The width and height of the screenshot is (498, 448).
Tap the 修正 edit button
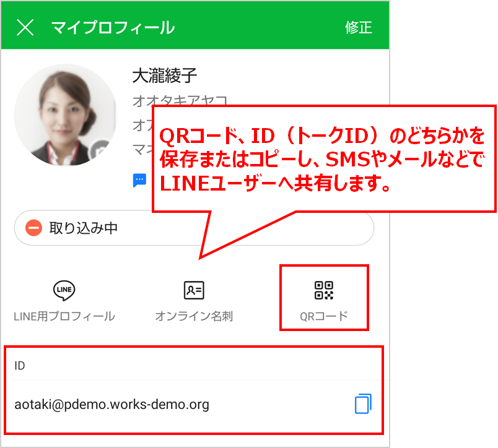click(358, 28)
